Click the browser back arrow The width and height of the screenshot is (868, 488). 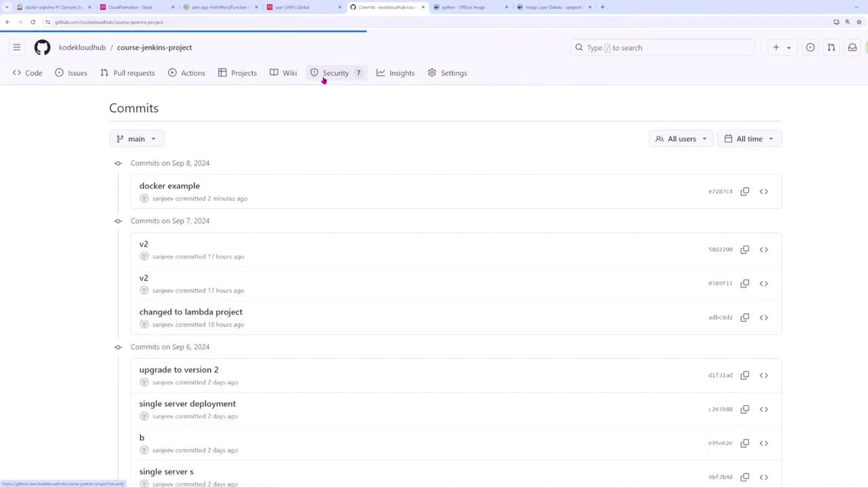(x=7, y=22)
